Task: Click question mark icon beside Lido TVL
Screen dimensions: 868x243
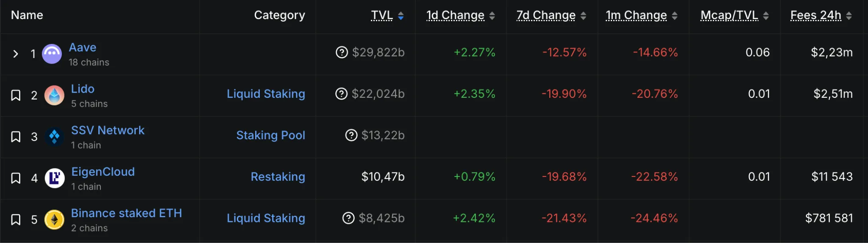Action: coord(341,94)
